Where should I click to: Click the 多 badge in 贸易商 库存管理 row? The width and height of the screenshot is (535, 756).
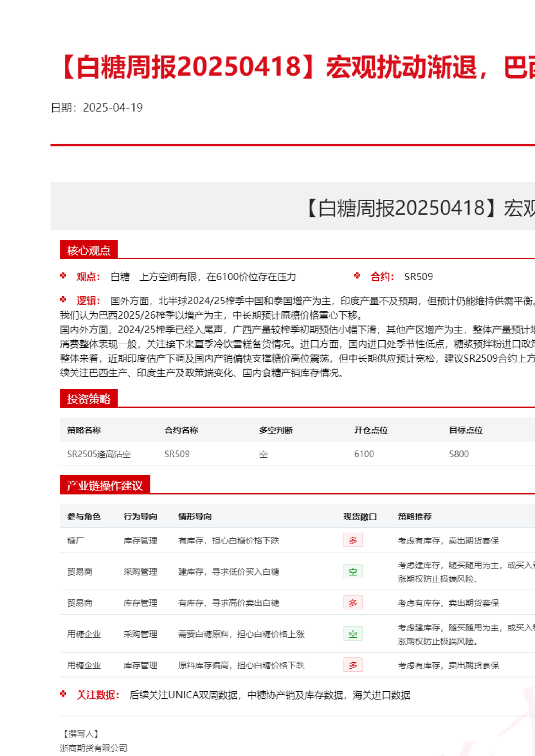(x=353, y=603)
